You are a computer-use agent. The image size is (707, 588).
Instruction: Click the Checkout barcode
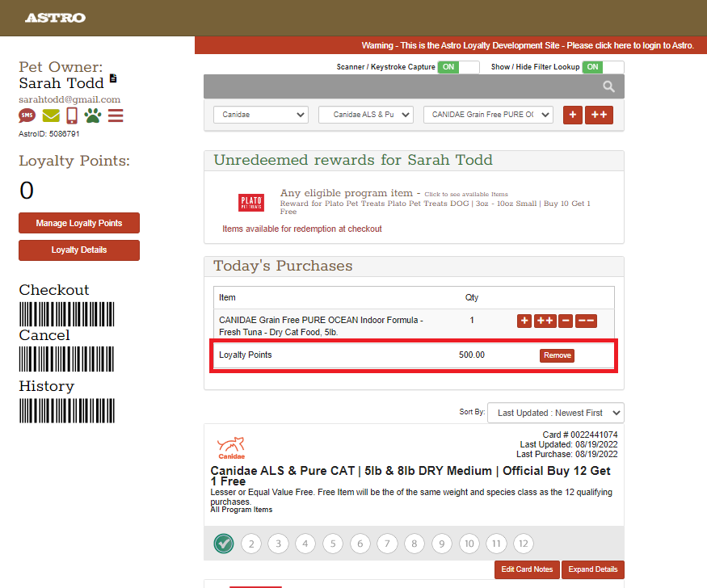(67, 314)
